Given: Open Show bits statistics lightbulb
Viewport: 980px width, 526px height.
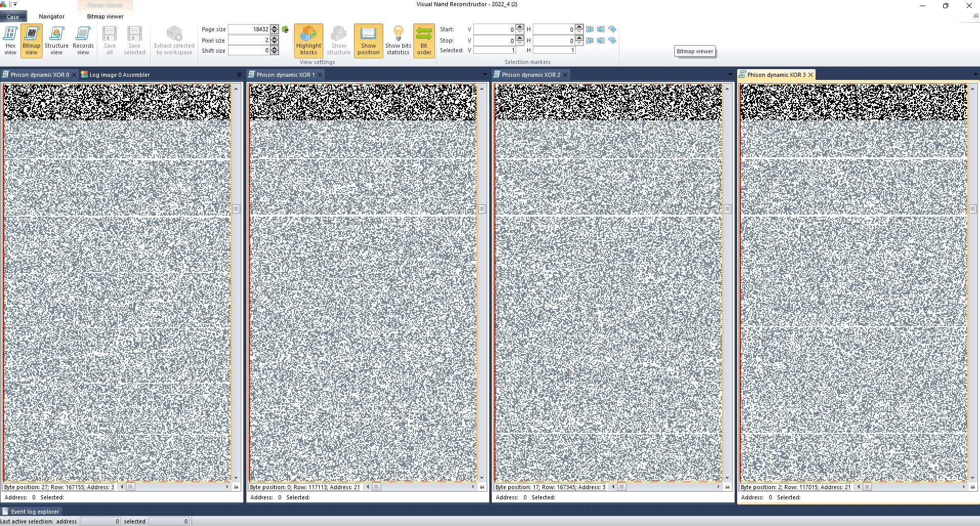Looking at the screenshot, I should pyautogui.click(x=398, y=40).
